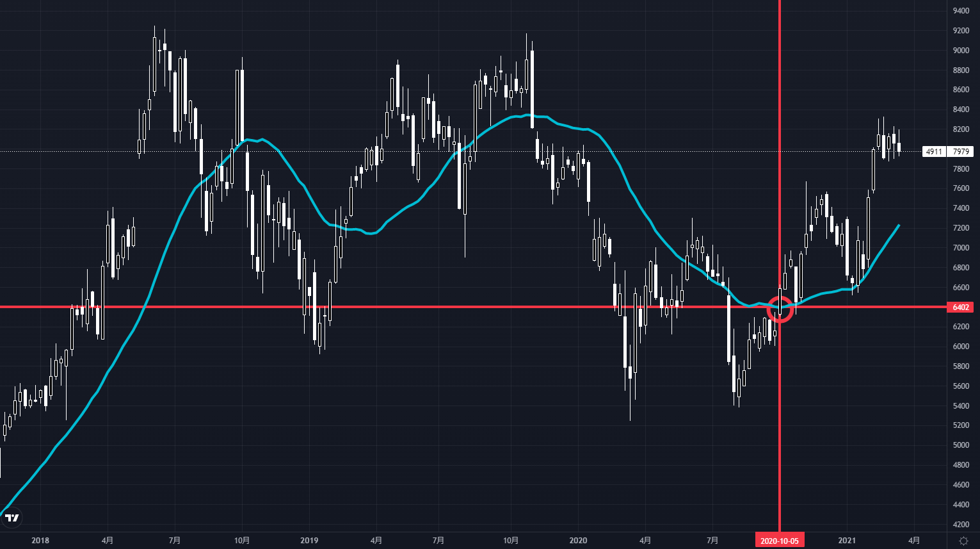
Task: Click the 5400 price scale label
Action: (x=961, y=406)
